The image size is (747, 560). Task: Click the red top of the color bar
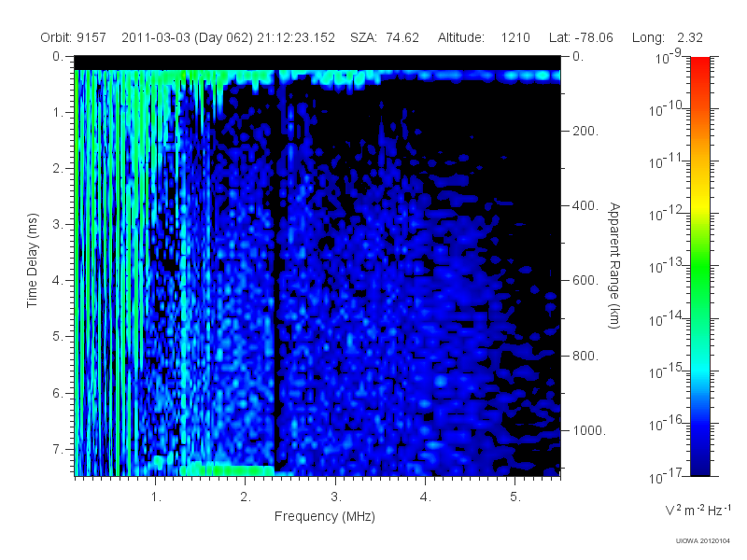coord(699,64)
